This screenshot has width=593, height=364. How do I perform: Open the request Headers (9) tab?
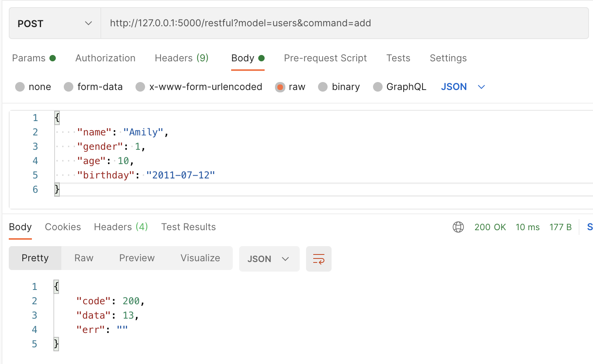coord(181,58)
